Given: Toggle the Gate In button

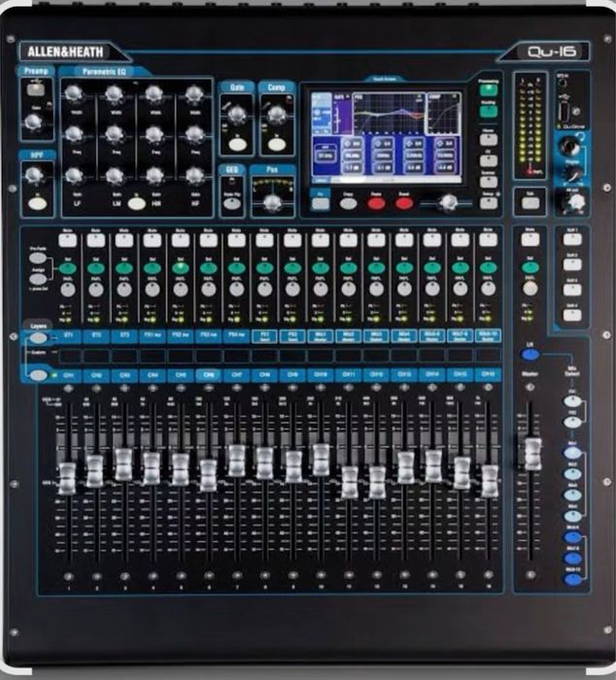Looking at the screenshot, I should point(237,145).
